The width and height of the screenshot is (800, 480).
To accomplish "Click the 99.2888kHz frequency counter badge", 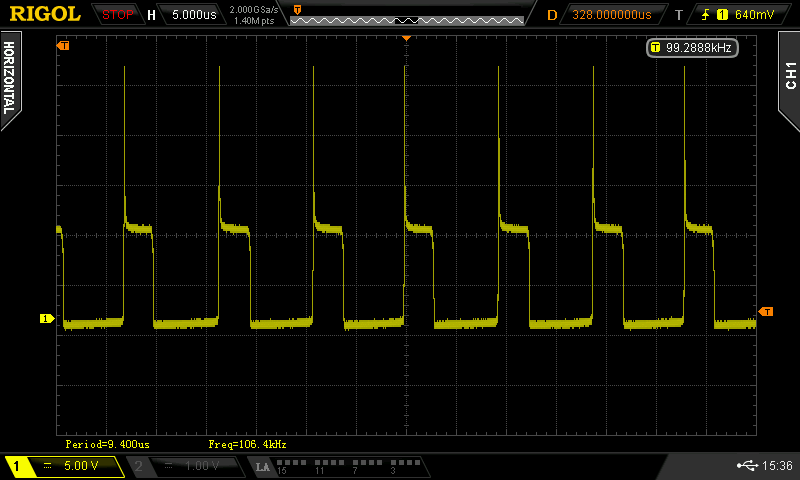I will [x=692, y=47].
